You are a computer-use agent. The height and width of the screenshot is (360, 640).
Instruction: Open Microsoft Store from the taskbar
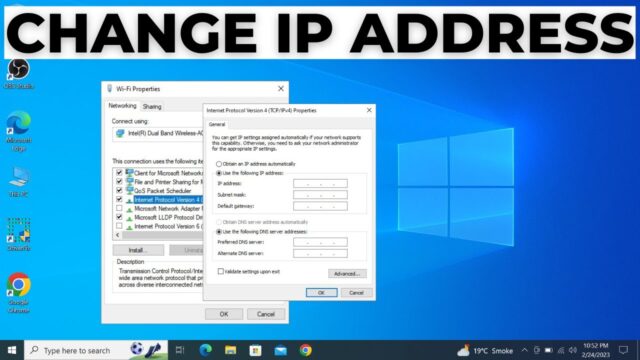point(256,350)
